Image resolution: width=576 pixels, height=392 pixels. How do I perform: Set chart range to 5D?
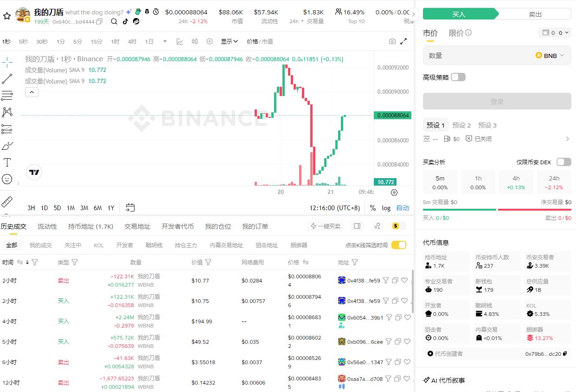(x=57, y=208)
